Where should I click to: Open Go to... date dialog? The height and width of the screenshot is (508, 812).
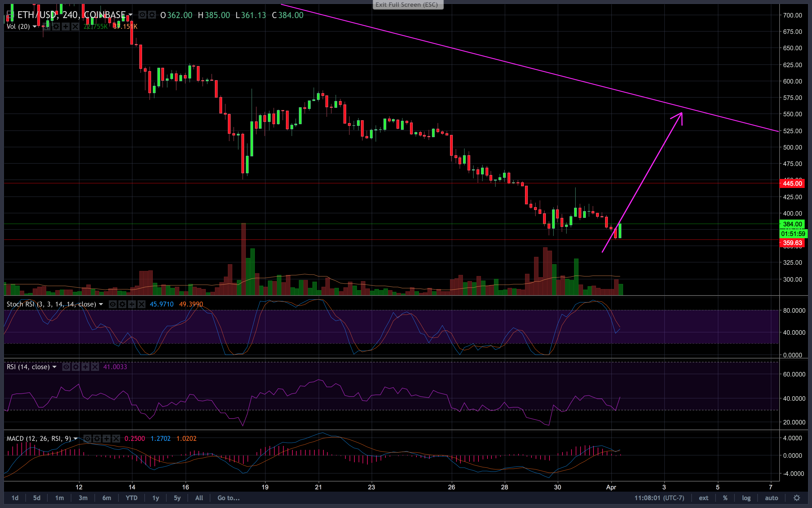click(x=228, y=498)
